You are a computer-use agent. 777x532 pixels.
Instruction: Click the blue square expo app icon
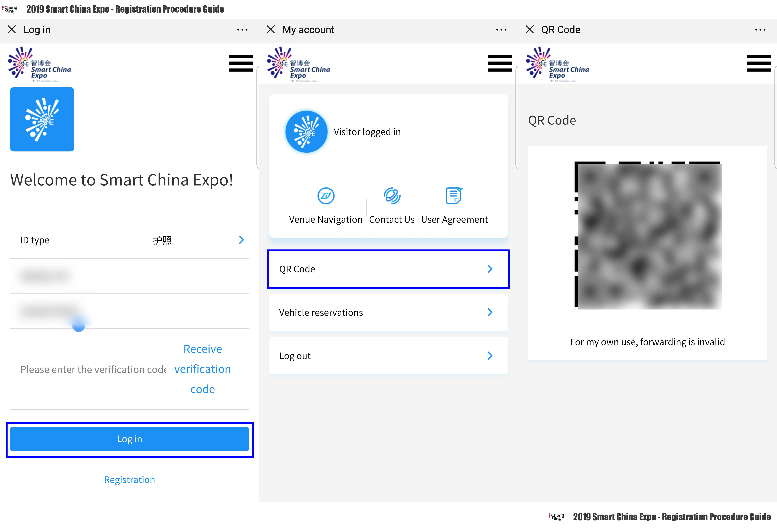point(42,119)
